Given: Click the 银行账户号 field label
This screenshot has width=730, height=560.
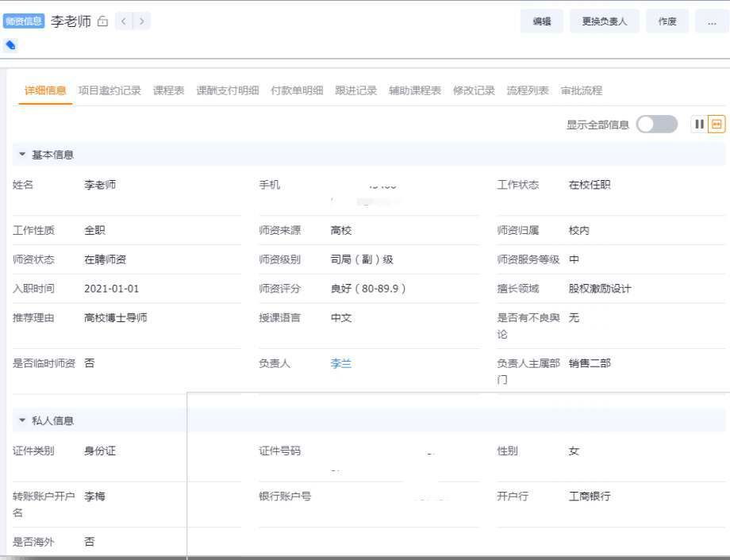Looking at the screenshot, I should (285, 497).
